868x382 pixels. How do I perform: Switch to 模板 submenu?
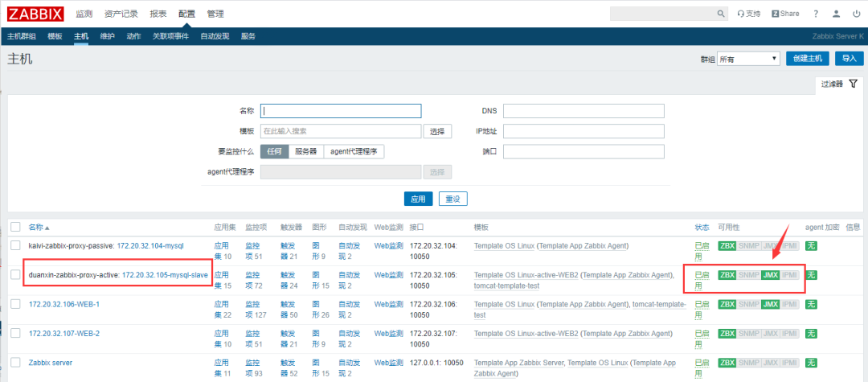(x=55, y=36)
